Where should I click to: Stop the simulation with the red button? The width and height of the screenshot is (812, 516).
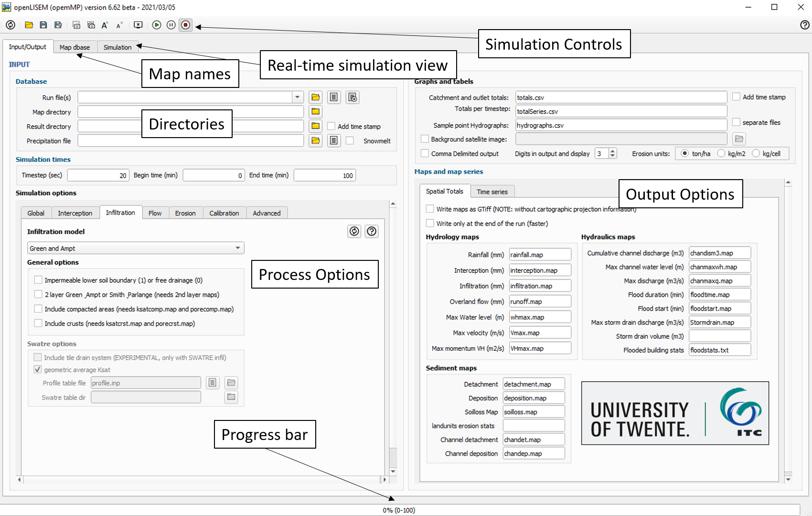pyautogui.click(x=186, y=25)
